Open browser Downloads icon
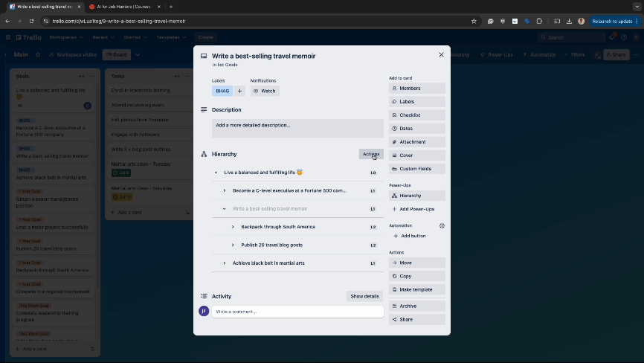The image size is (644, 363). tap(569, 21)
